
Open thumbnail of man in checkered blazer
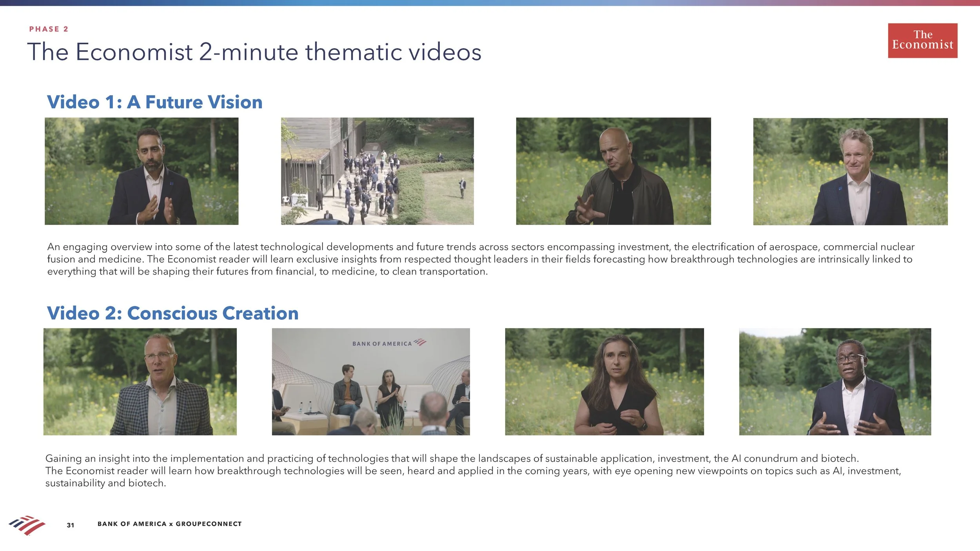[140, 382]
